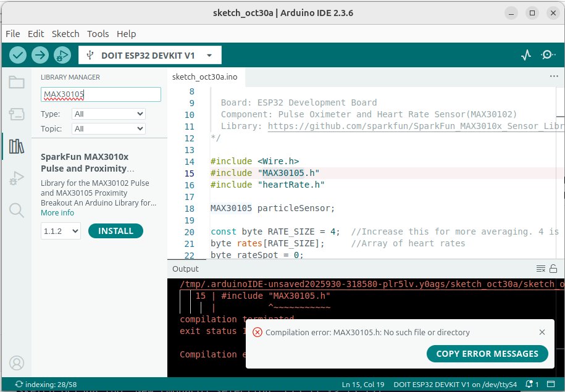Click the library search input field

(101, 94)
